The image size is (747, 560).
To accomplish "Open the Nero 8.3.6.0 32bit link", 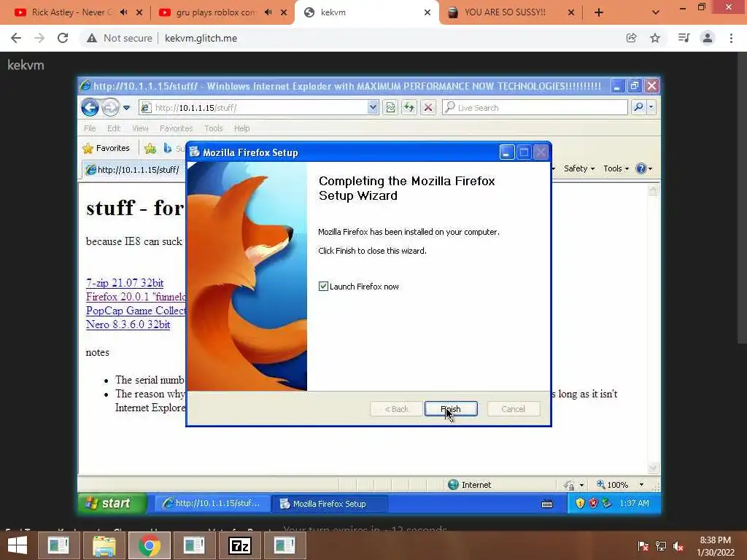I will [x=128, y=324].
